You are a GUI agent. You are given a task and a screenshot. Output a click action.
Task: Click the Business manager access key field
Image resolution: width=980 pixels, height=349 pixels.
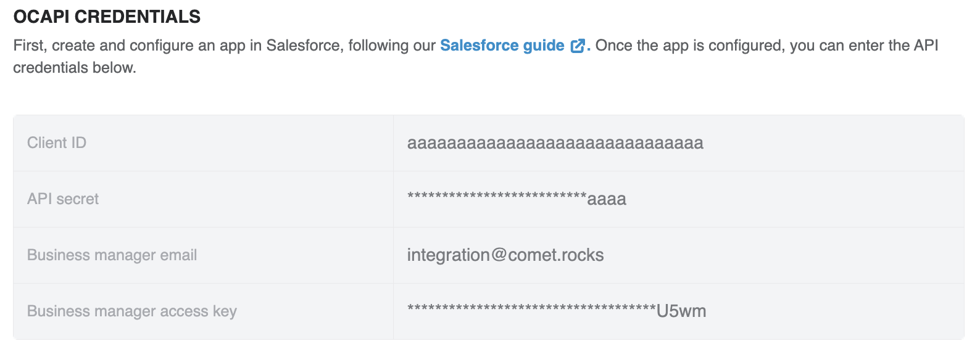pos(678,311)
